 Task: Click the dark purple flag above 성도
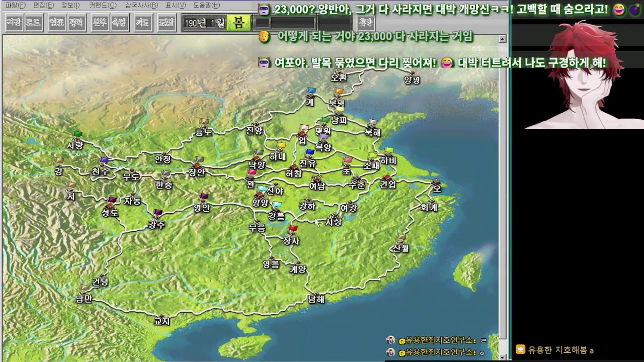112,201
